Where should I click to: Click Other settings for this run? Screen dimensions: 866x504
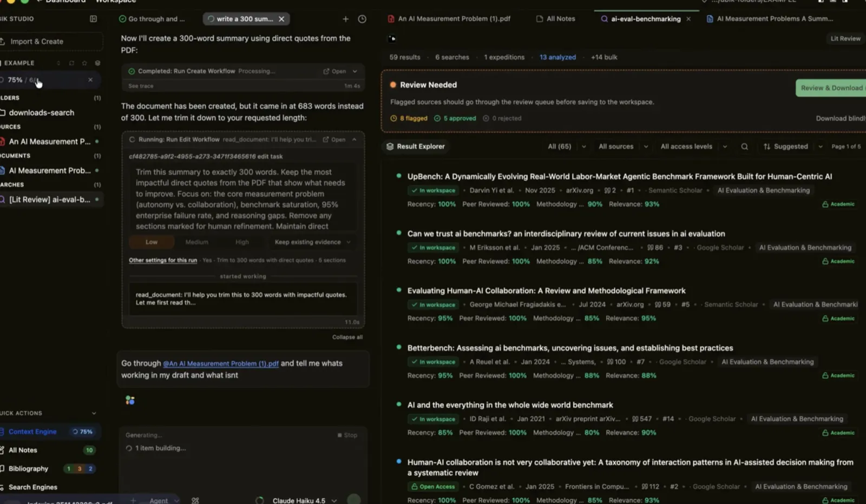tap(163, 260)
